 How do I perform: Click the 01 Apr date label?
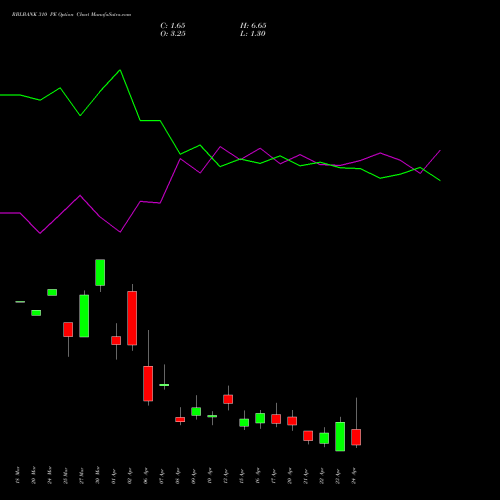[114, 475]
